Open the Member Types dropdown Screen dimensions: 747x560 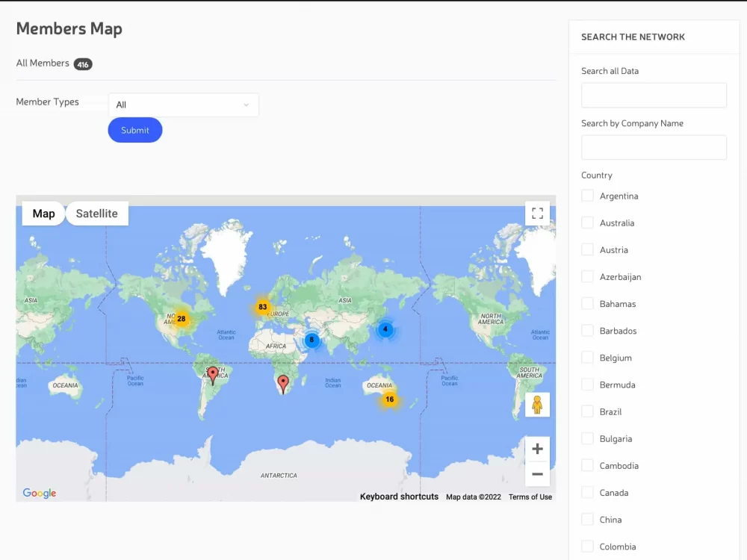183,105
